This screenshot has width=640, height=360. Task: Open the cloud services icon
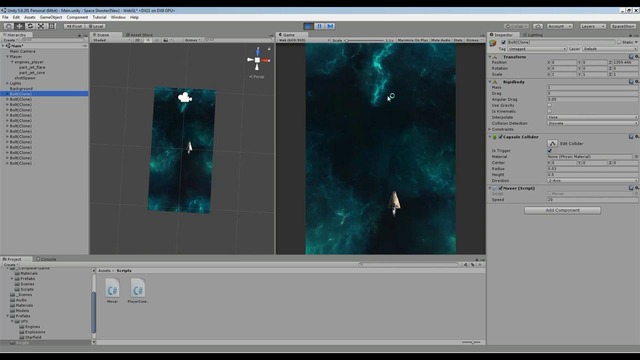(538, 26)
